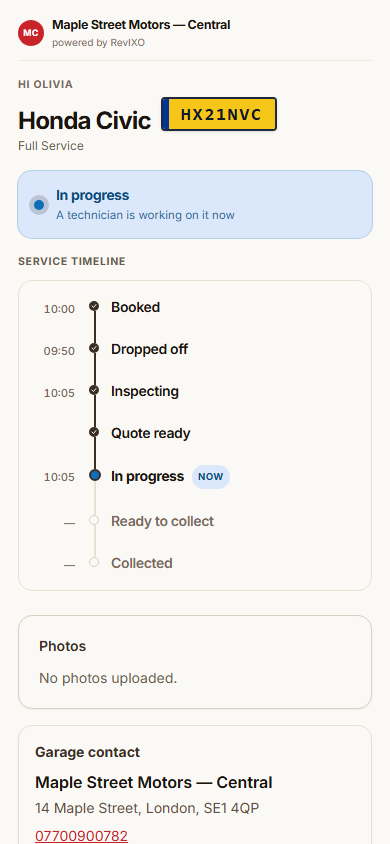Click the Inspecting step checkmark

click(94, 390)
